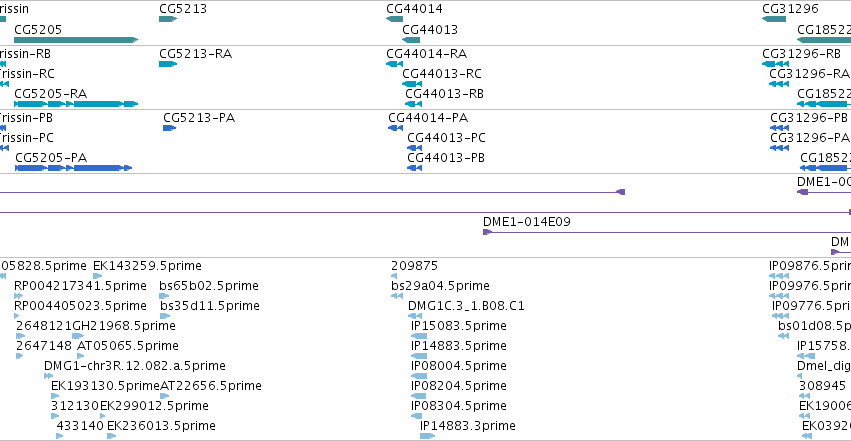Select the CG31296-RB transcript glyph

pos(776,63)
